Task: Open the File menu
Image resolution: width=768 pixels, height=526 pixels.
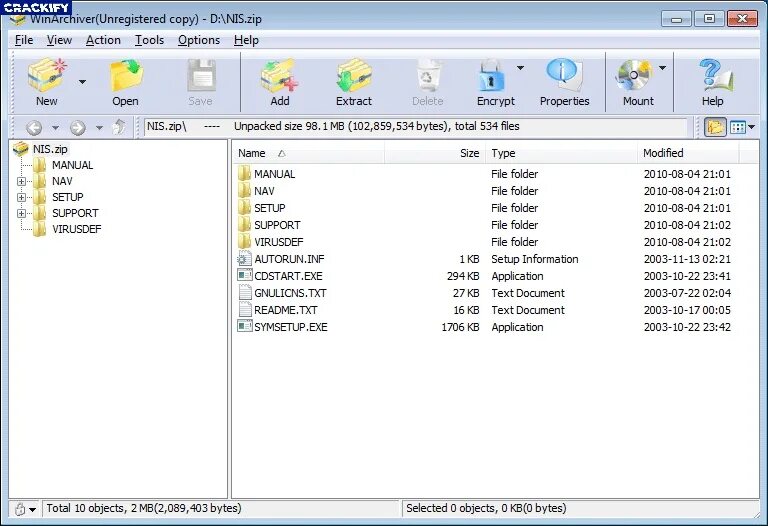Action: tap(24, 40)
